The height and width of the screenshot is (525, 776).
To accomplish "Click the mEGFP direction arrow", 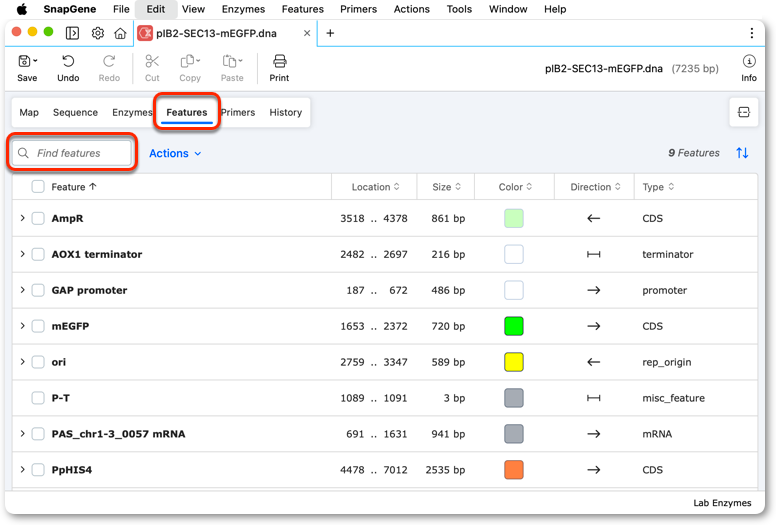I will (x=593, y=326).
